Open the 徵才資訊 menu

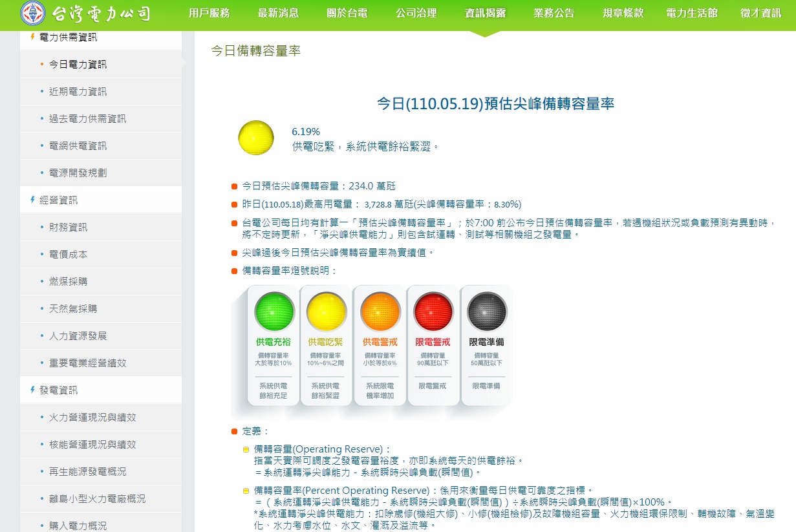(x=761, y=13)
